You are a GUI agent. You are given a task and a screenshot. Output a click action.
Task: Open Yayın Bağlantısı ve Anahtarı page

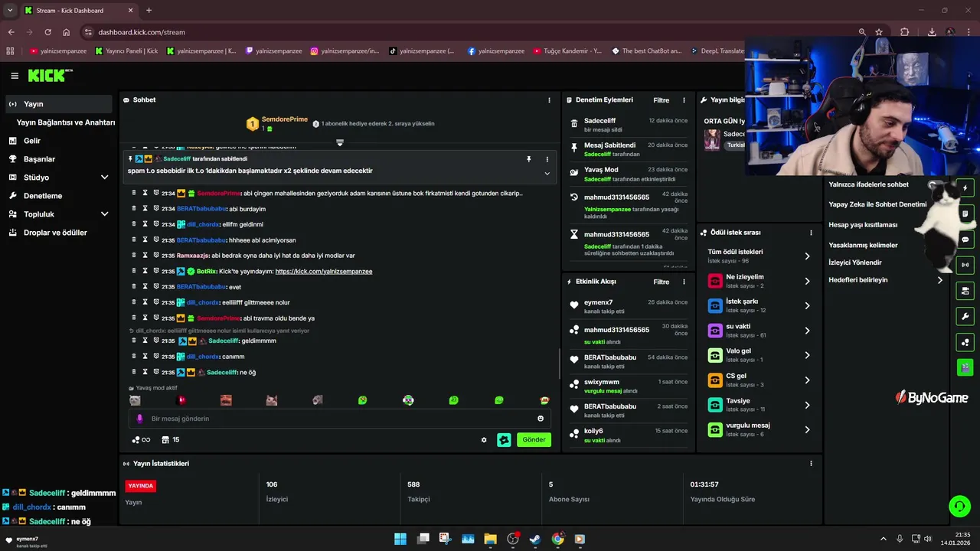[66, 122]
